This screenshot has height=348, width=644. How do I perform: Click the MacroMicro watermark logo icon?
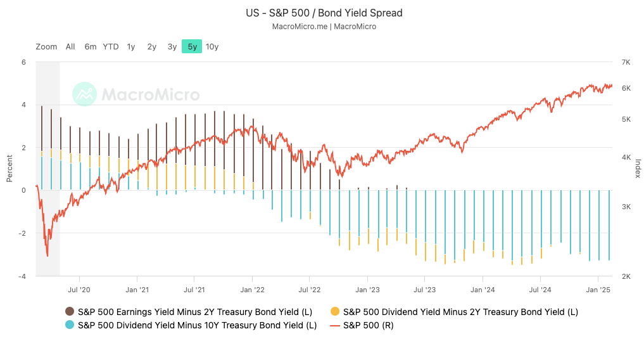84,94
